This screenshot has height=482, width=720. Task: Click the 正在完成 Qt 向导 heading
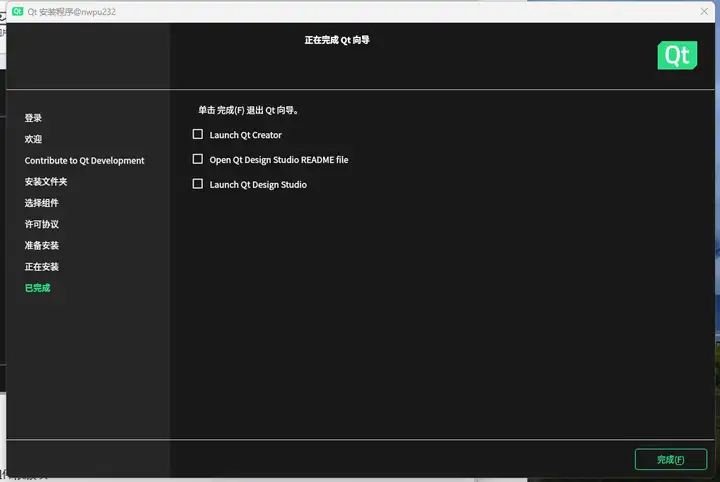(x=337, y=40)
